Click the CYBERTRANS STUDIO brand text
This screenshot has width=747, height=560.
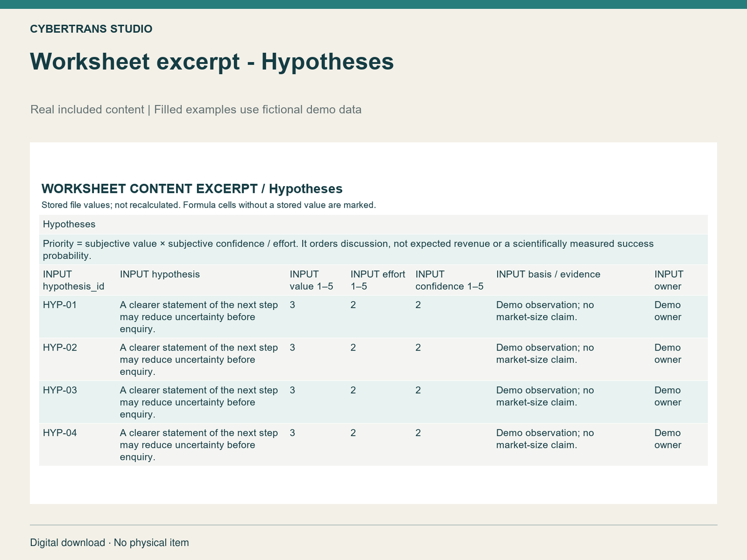coord(91,29)
